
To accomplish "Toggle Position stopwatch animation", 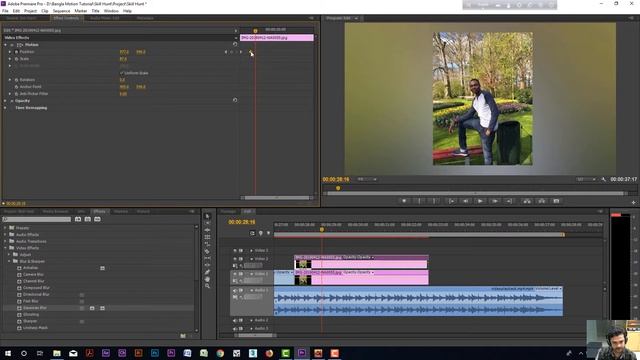I will pos(16,52).
